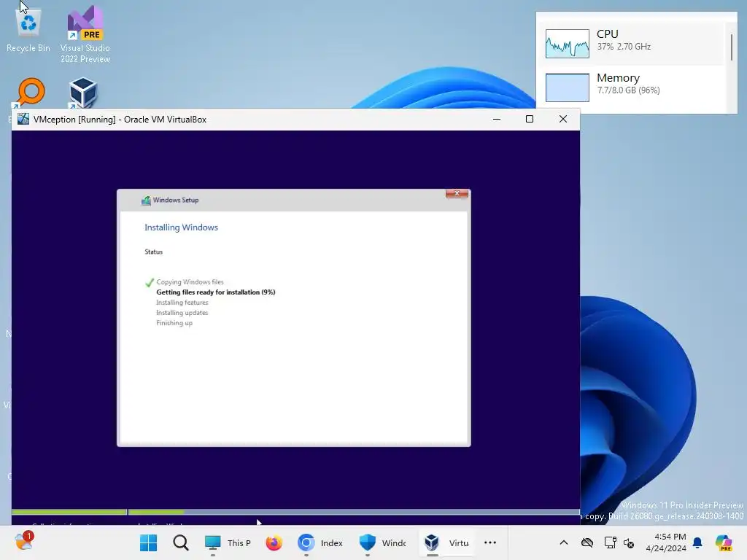Viewport: 747px width, 560px height.
Task: Close the VMception VirtualBox window
Action: (563, 119)
